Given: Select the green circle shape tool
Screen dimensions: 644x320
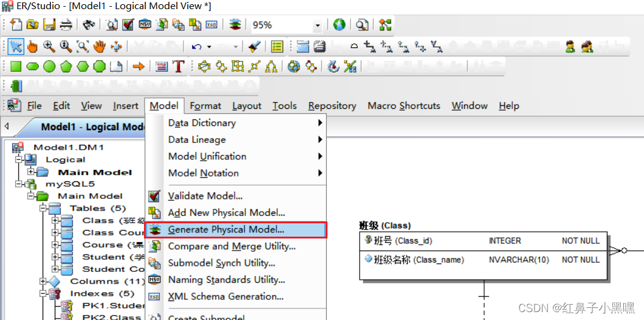Looking at the screenshot, I should (49, 66).
